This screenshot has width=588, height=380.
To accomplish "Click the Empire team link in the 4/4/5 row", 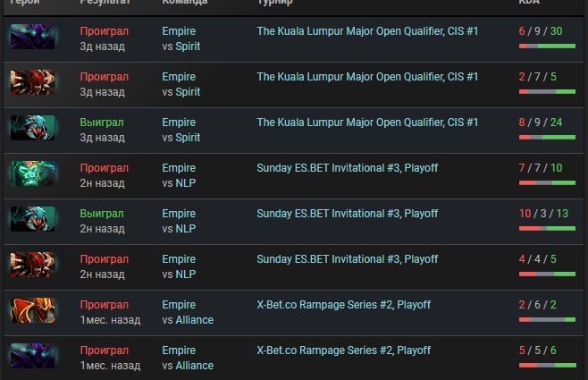I will pyautogui.click(x=179, y=259).
